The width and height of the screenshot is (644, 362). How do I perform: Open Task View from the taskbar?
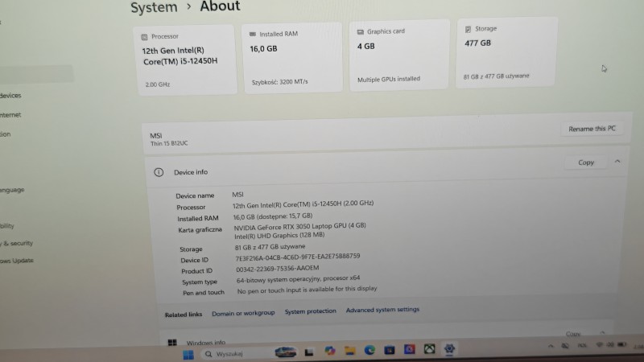pyautogui.click(x=309, y=352)
